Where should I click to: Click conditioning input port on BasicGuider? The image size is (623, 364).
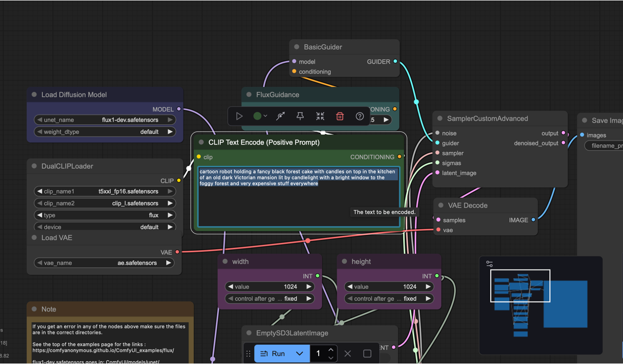(x=294, y=72)
